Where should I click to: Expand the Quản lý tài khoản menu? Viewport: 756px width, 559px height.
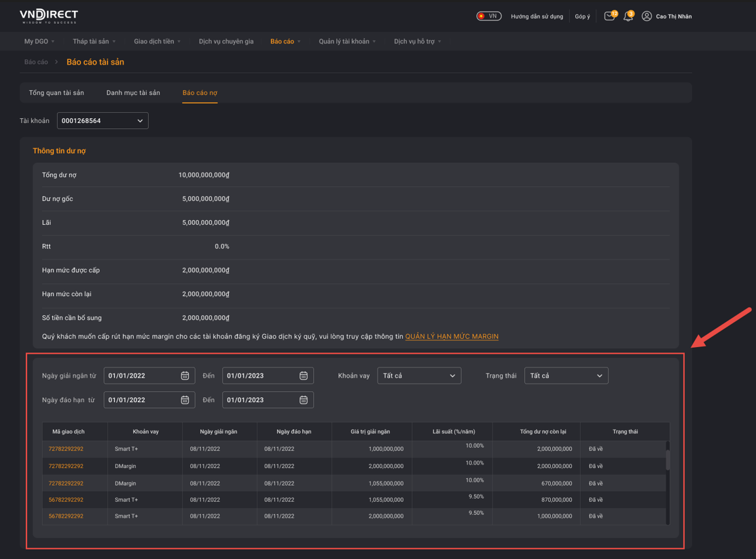tap(347, 41)
